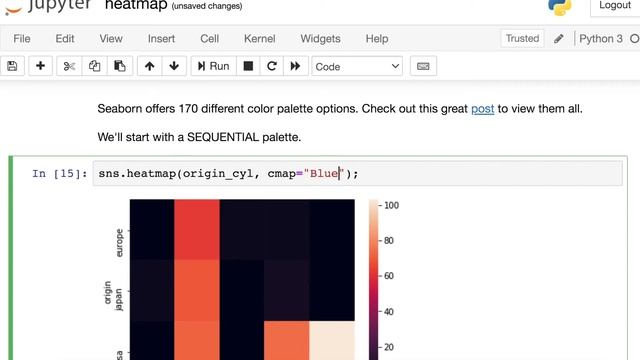Cut selected cells with the scissors icon
The width and height of the screenshot is (640, 360).
69,66
